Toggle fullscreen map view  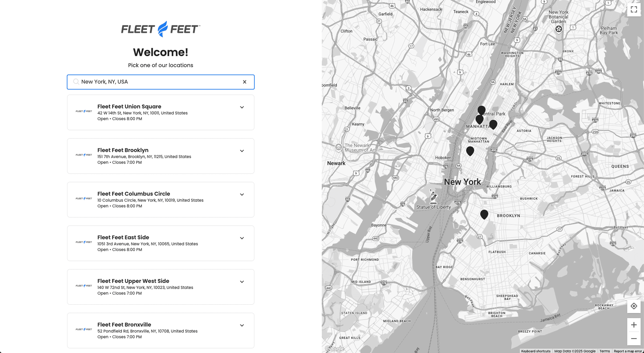click(633, 10)
